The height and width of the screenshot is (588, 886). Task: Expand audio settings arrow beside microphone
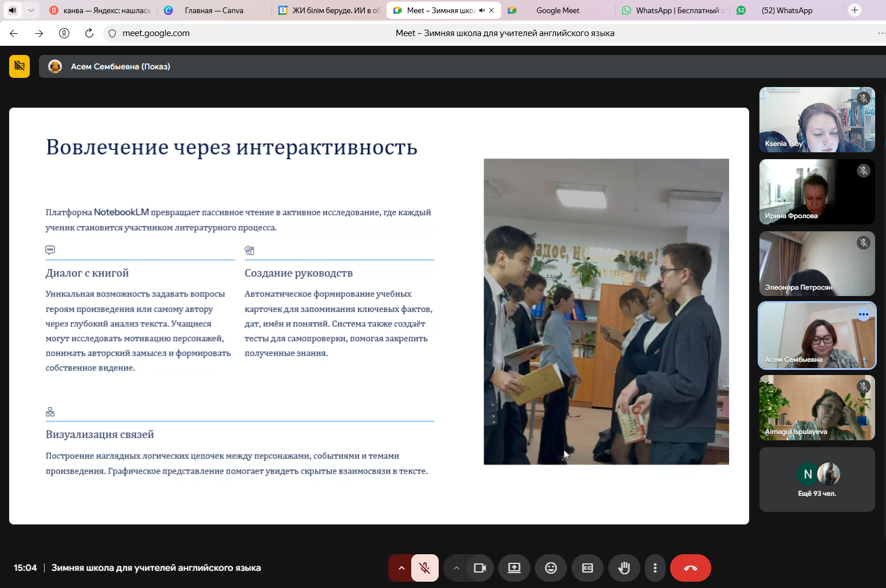[x=401, y=568]
